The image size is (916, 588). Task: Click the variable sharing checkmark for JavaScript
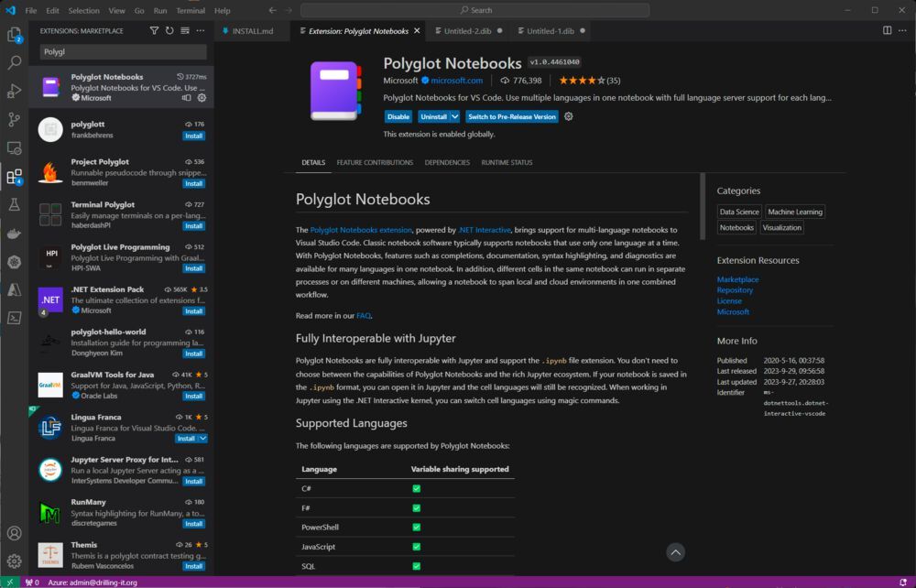418,546
